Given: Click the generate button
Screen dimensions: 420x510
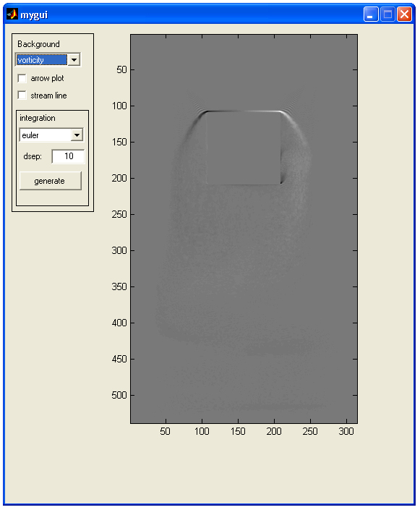Looking at the screenshot, I should coord(51,181).
